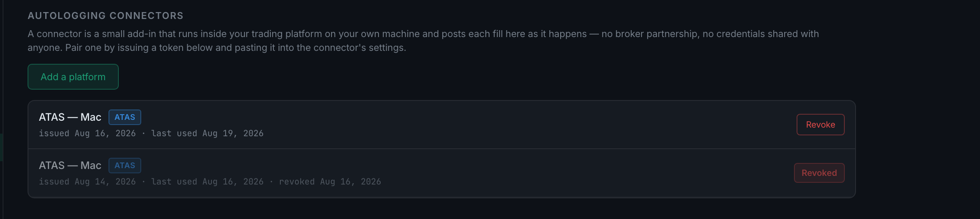Click the revoked Aug 16, 2026 timestamp
Screen dimensions: 980x219
tap(330, 182)
